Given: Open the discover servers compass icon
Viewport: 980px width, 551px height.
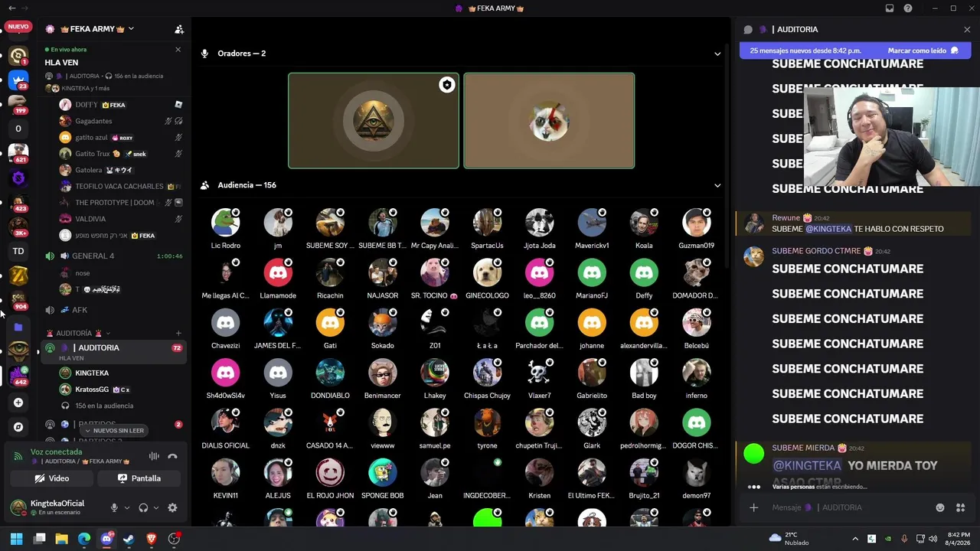Looking at the screenshot, I should (18, 427).
